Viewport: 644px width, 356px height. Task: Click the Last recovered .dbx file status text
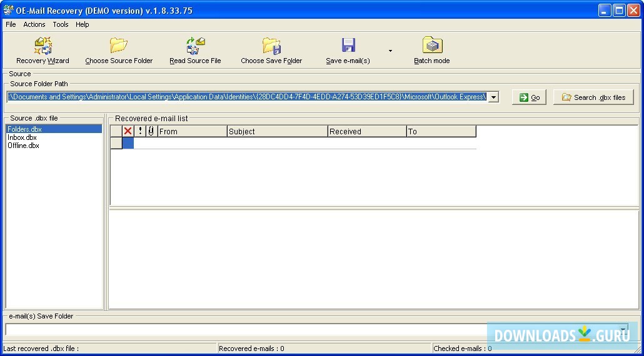click(x=41, y=349)
